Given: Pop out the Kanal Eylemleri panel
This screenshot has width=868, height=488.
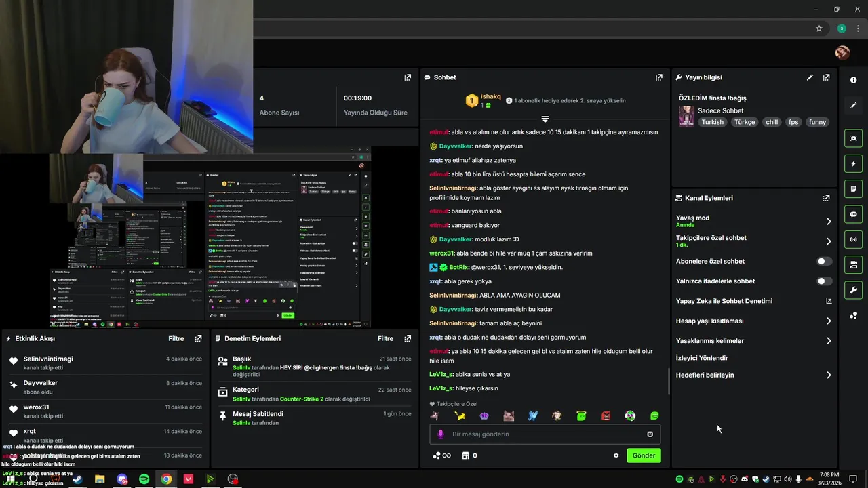Looking at the screenshot, I should pyautogui.click(x=826, y=198).
